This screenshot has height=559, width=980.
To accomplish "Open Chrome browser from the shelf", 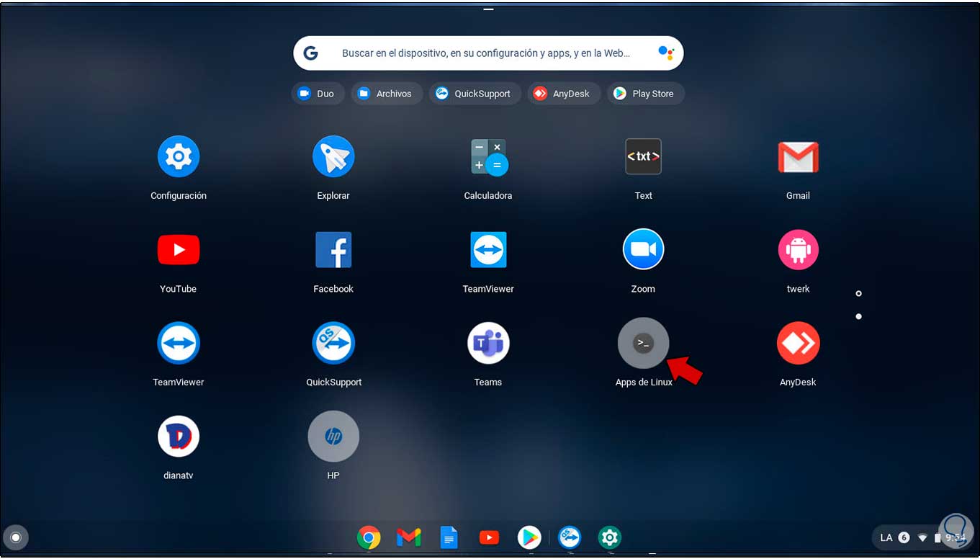I will click(x=369, y=537).
